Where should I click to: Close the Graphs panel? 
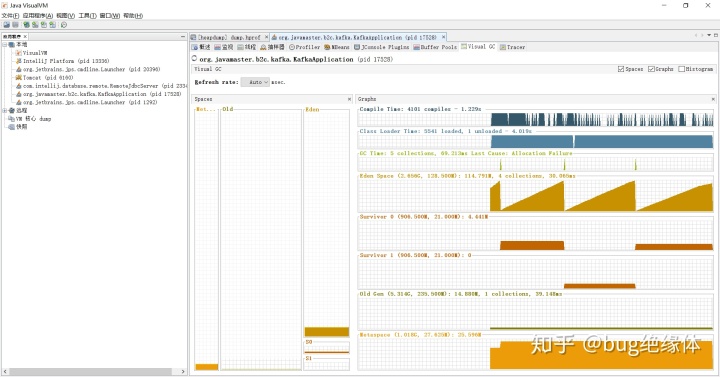(x=713, y=99)
